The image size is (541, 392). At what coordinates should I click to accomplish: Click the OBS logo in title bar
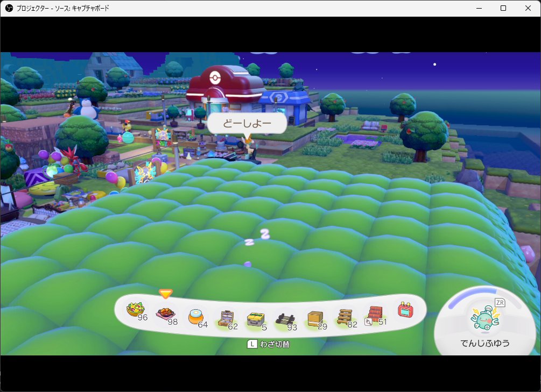[9, 8]
